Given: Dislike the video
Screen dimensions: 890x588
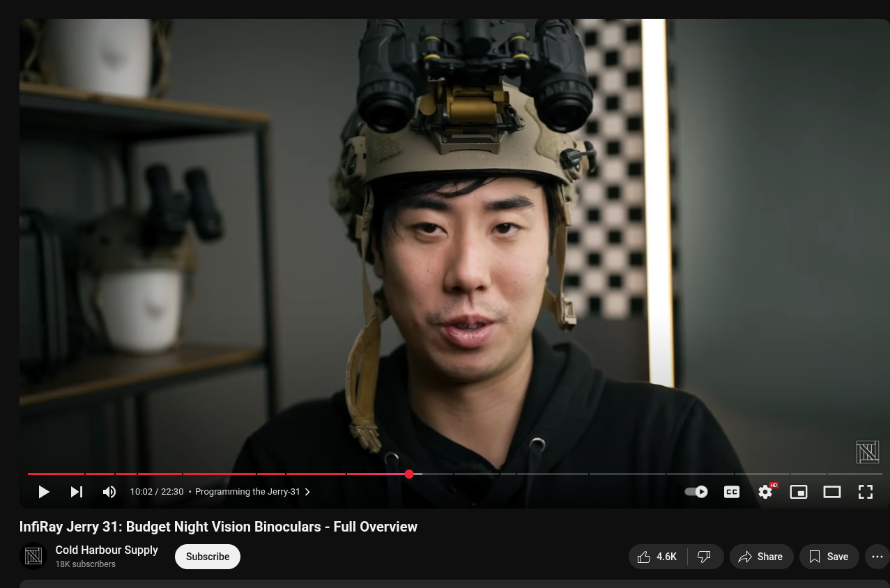Looking at the screenshot, I should (705, 557).
